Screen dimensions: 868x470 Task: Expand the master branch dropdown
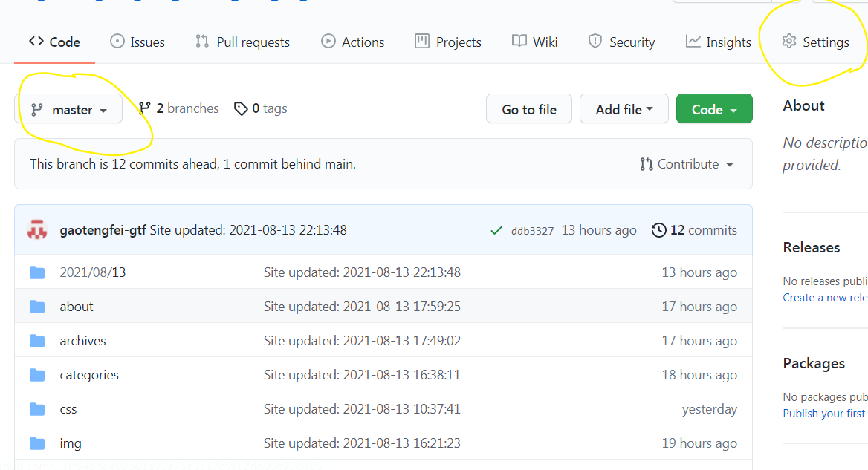tap(68, 109)
